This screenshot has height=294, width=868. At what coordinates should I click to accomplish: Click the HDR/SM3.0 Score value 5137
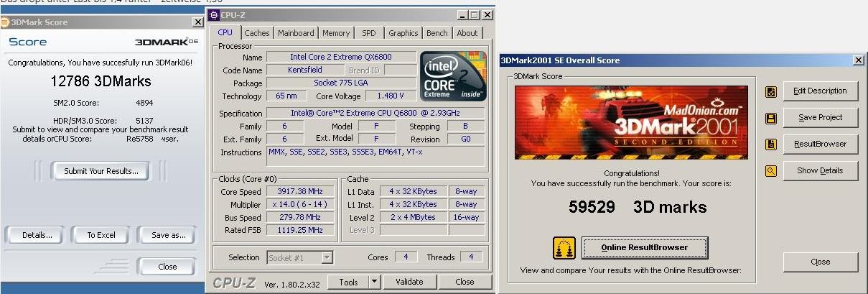pyautogui.click(x=144, y=121)
